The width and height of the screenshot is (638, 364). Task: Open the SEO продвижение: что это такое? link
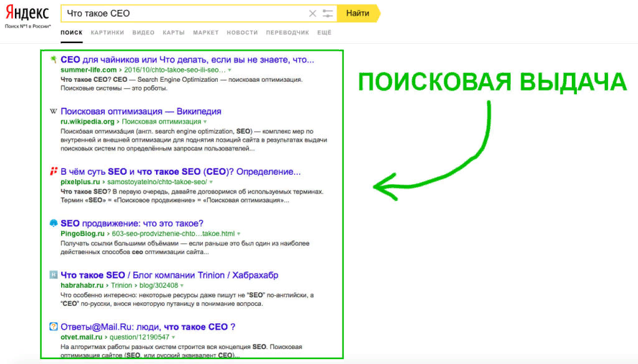tap(132, 223)
